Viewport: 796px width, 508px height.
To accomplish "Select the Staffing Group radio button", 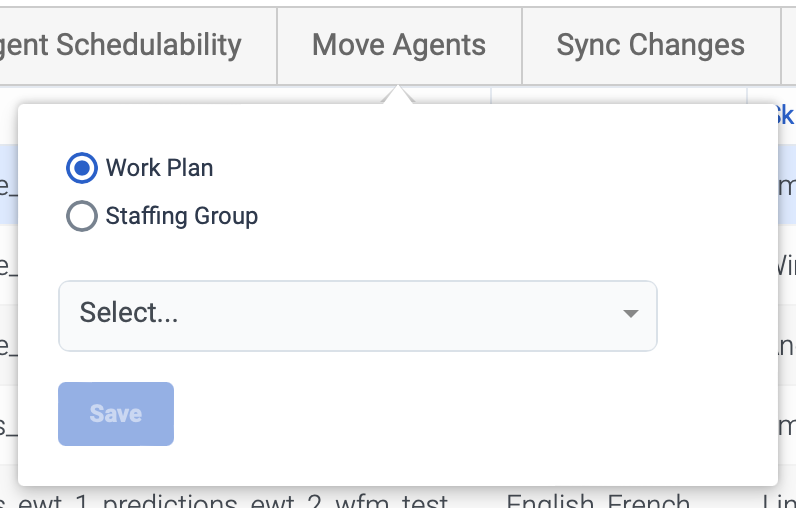I will [x=81, y=216].
